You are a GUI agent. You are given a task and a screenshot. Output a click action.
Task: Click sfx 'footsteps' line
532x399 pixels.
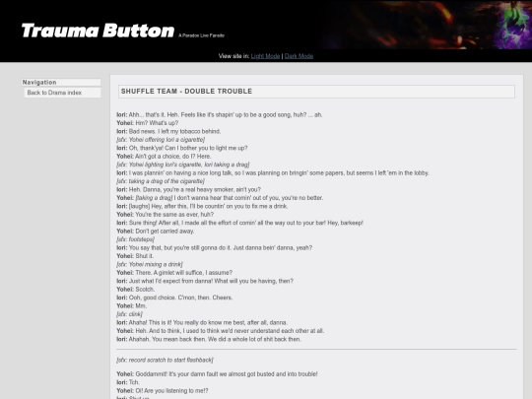[135, 239]
